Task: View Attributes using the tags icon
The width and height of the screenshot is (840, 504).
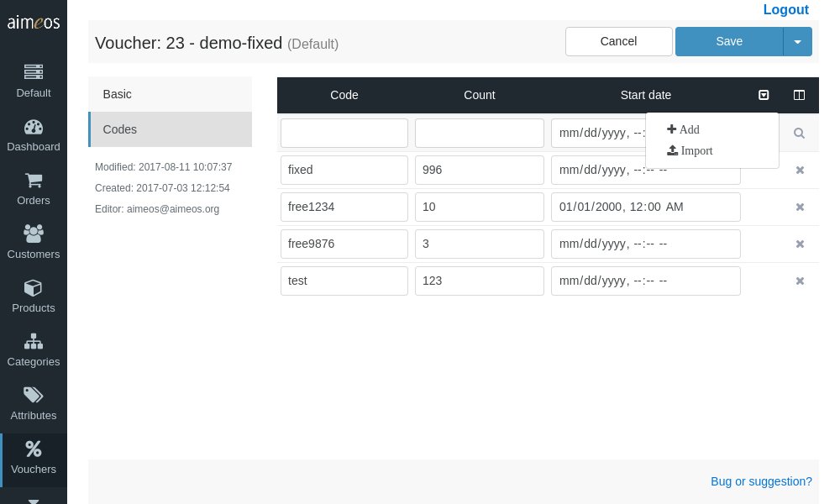Action: coord(34,404)
